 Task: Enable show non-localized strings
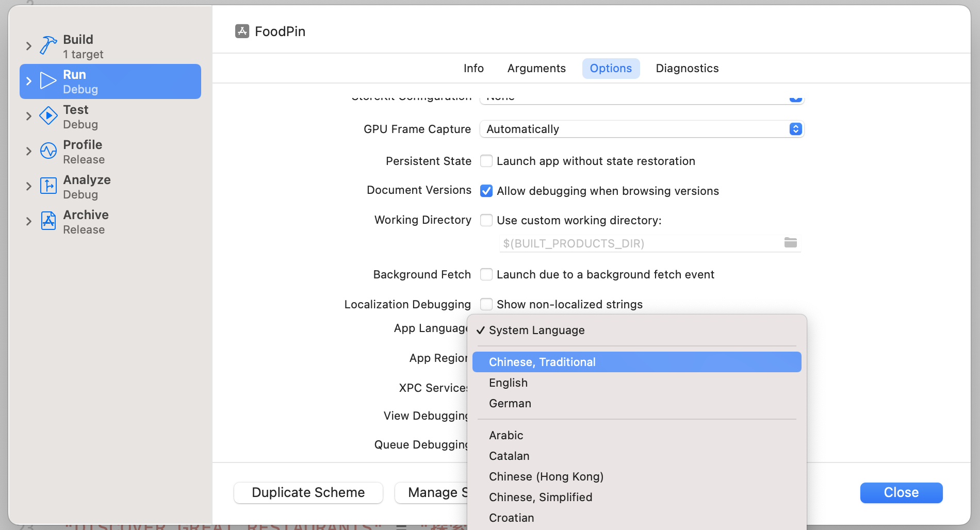[486, 304]
